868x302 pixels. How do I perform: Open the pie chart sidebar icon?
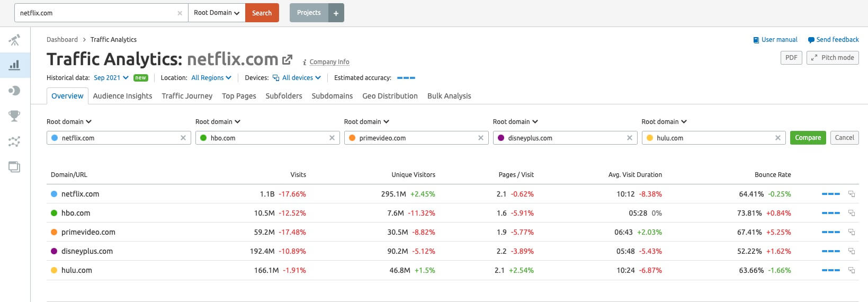[14, 91]
